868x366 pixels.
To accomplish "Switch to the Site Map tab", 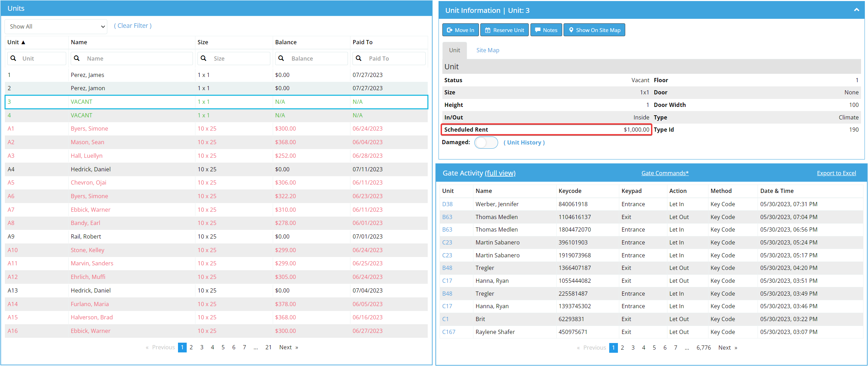I will click(x=488, y=50).
